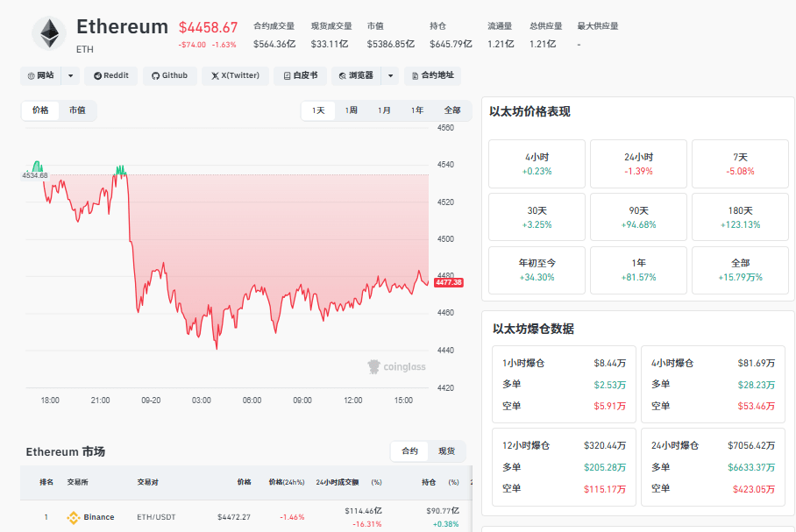Click the 年初至今 +34.30% performance card

(537, 271)
